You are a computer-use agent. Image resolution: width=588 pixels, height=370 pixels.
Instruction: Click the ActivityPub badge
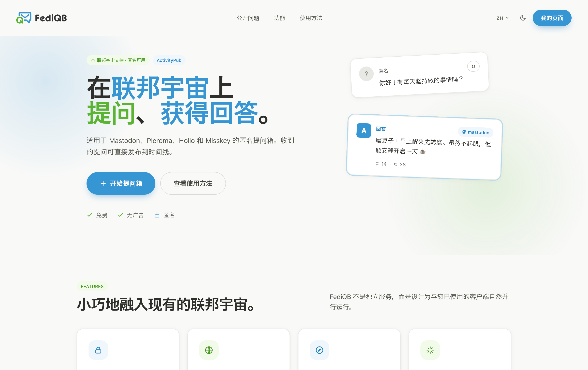pos(169,60)
